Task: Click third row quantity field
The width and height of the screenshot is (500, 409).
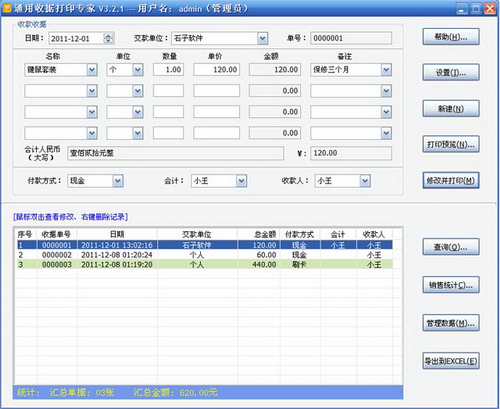Action: (168, 112)
